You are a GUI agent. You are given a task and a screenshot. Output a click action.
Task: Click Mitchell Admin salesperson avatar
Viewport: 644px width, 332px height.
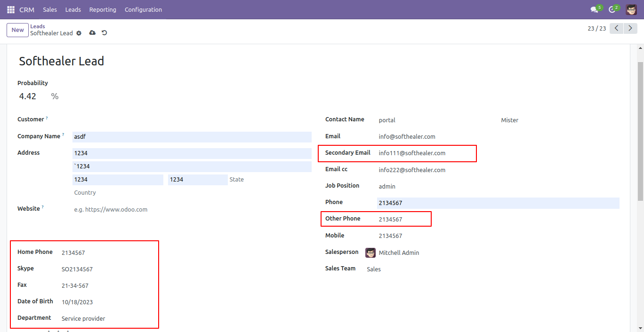(x=370, y=253)
